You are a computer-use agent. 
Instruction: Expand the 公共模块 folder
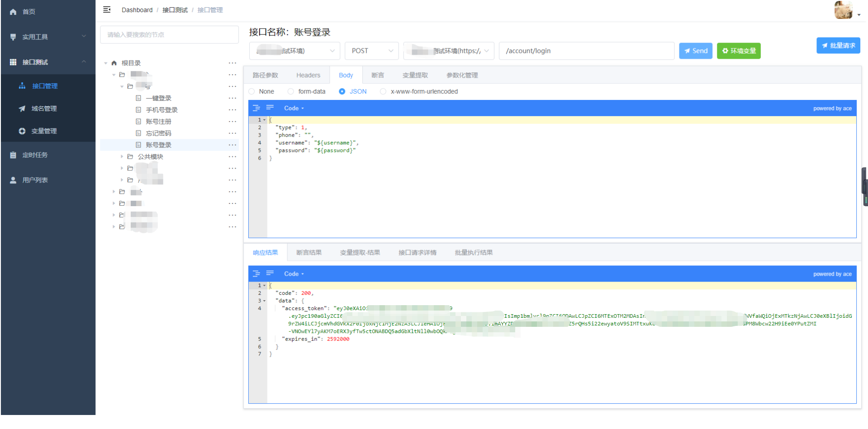click(x=122, y=157)
